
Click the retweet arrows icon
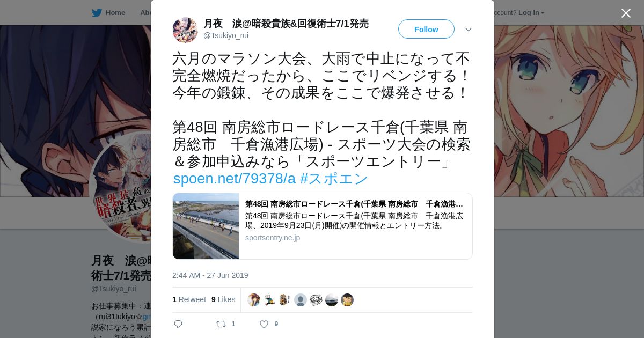coord(221,324)
